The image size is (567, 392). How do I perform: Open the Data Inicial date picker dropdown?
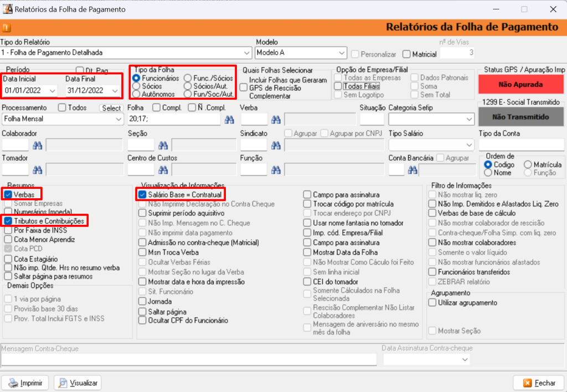tap(52, 90)
